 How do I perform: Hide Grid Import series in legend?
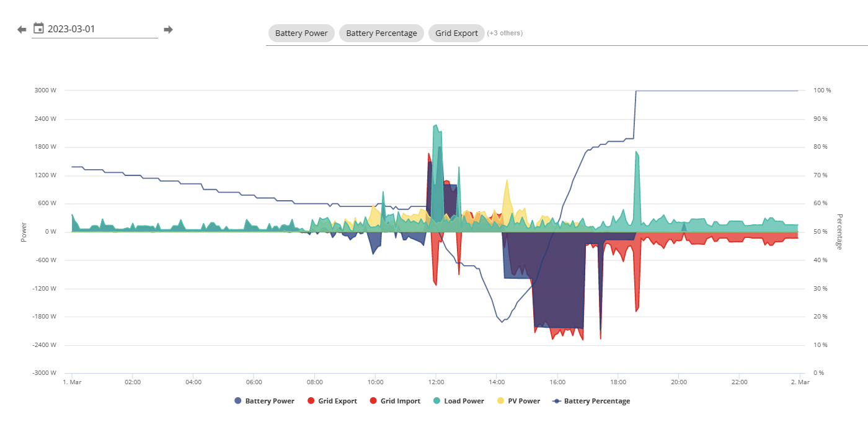pos(395,401)
